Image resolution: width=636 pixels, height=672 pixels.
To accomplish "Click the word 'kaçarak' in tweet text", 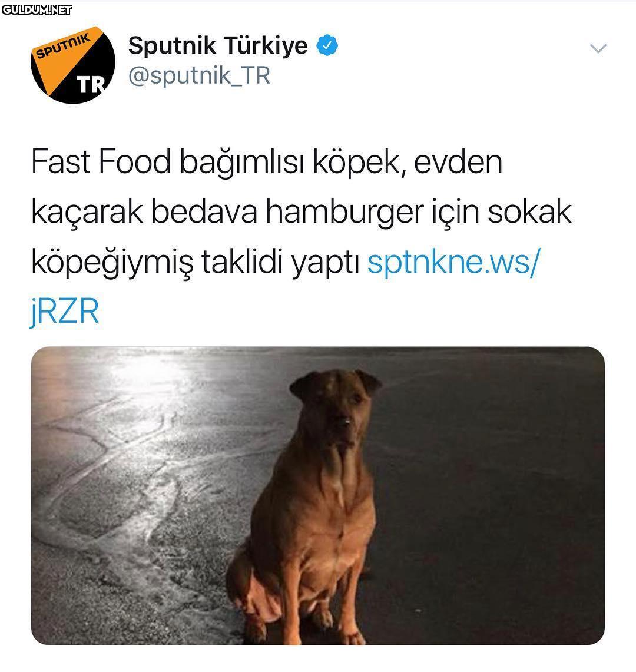I will tap(87, 213).
